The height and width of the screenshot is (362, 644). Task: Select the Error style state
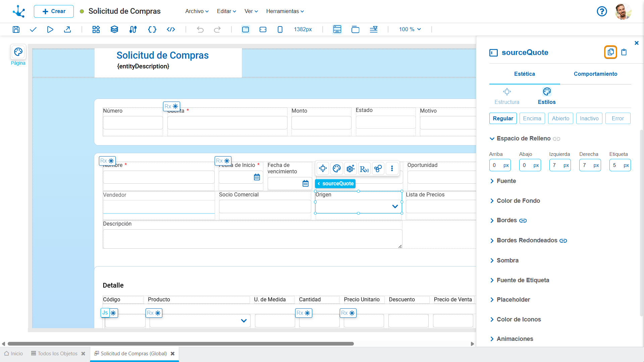click(618, 118)
